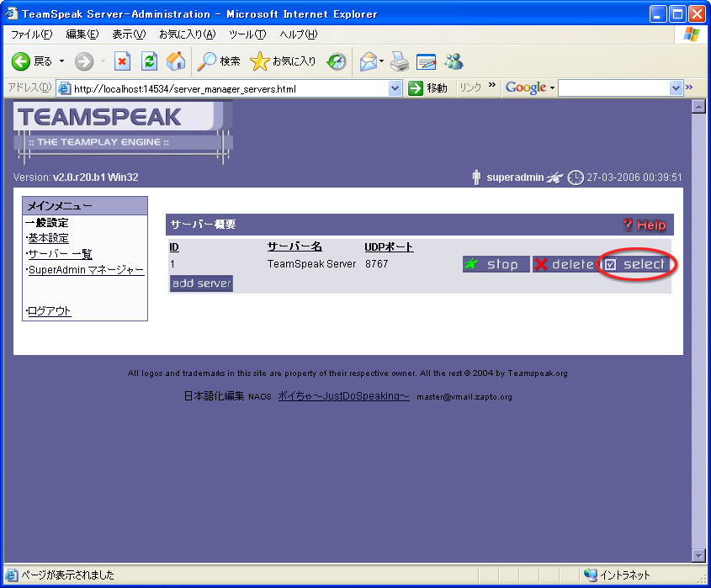Open the Google search box dropdown
Screen dimensions: 711x588
(676, 88)
